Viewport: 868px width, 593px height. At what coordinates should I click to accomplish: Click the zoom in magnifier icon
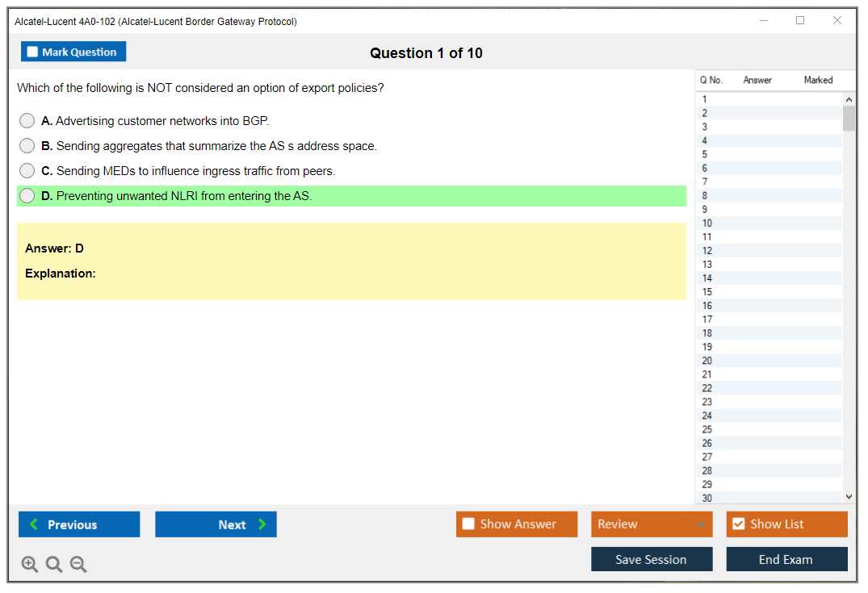pyautogui.click(x=30, y=565)
